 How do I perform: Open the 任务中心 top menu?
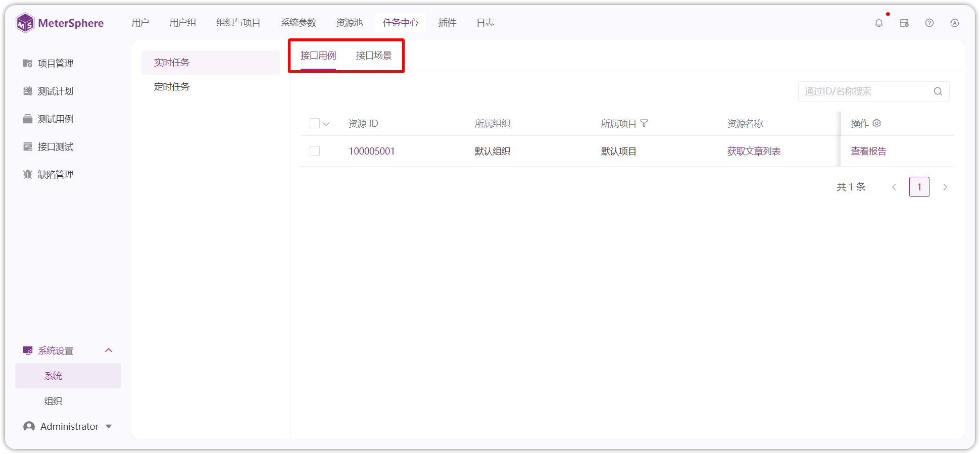click(401, 23)
